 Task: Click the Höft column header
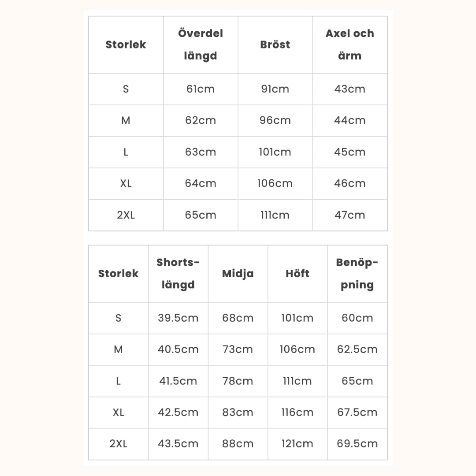click(297, 274)
